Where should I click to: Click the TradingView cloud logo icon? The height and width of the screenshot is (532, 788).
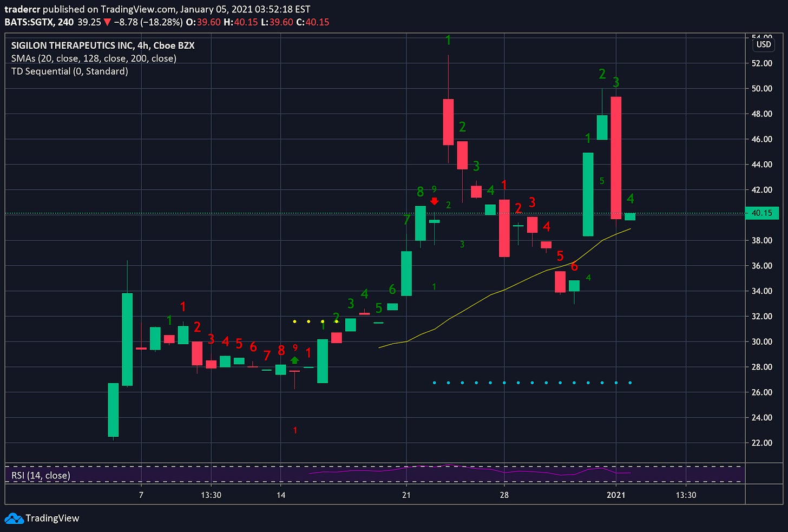[x=14, y=518]
